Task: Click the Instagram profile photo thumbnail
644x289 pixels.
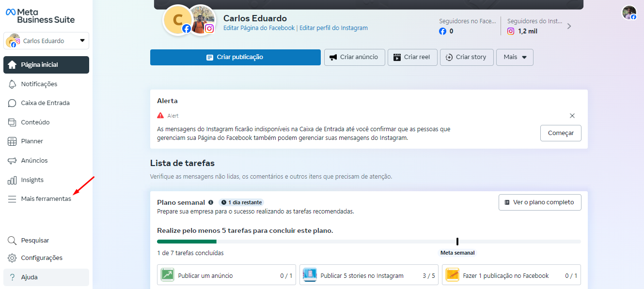Action: pyautogui.click(x=202, y=20)
